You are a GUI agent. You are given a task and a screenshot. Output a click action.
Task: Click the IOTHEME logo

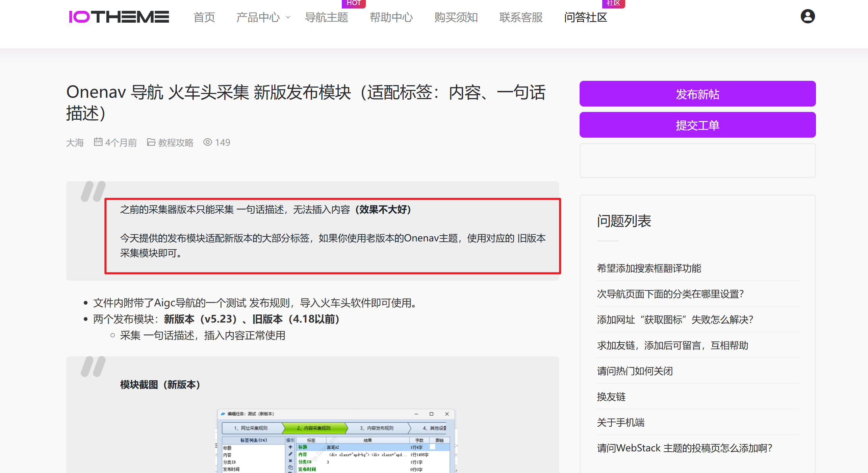[x=119, y=17]
